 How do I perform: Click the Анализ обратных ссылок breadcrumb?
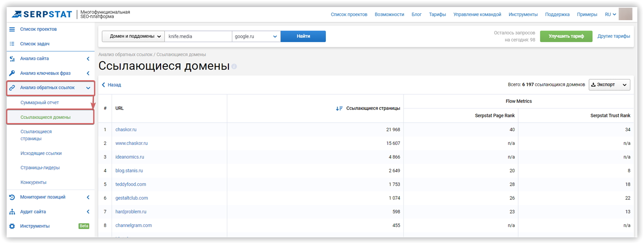click(126, 54)
